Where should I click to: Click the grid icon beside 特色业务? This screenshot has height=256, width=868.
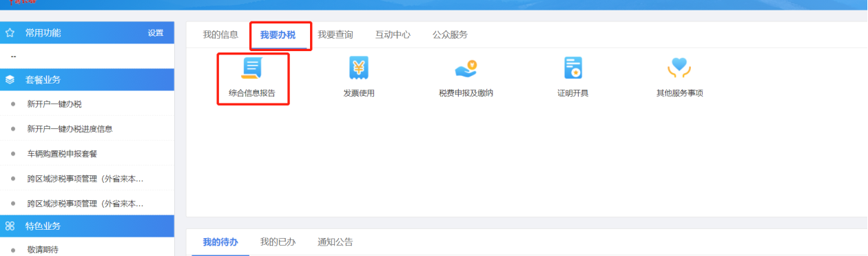[x=10, y=226]
